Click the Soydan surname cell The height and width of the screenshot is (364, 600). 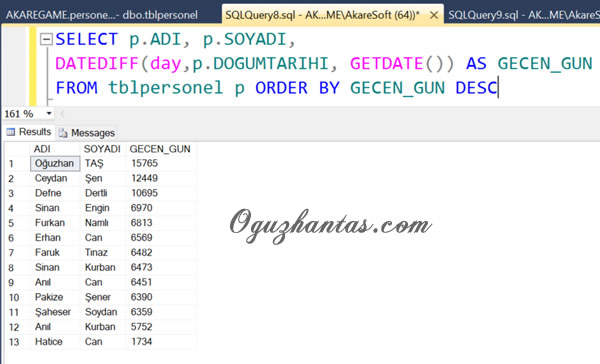[x=103, y=312]
